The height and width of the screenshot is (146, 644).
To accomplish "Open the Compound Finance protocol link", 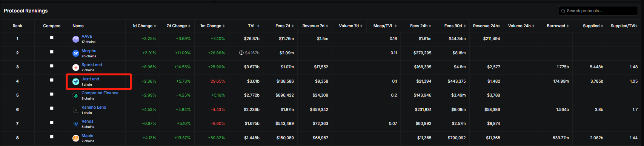I will 100,93.
